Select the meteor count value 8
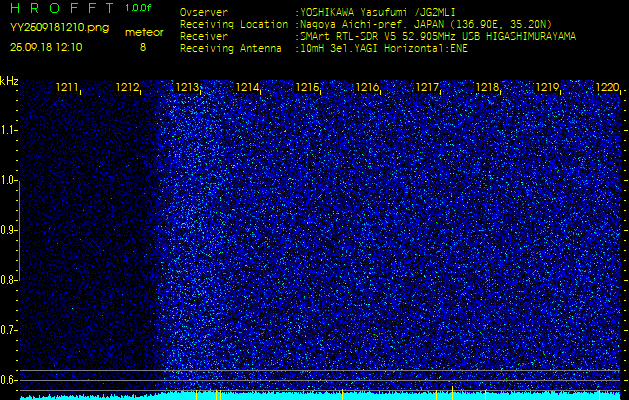The width and height of the screenshot is (629, 400). [143, 47]
